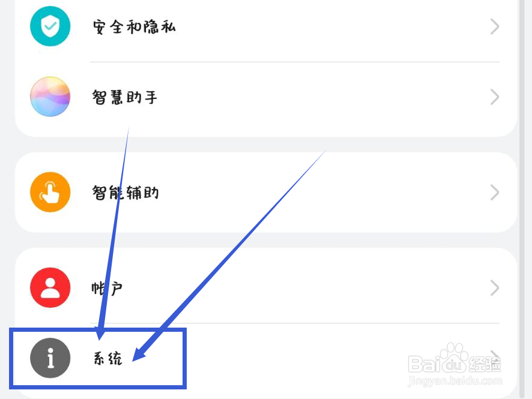
Task: Select the shield icon for 安全和隐私
Action: 50,26
